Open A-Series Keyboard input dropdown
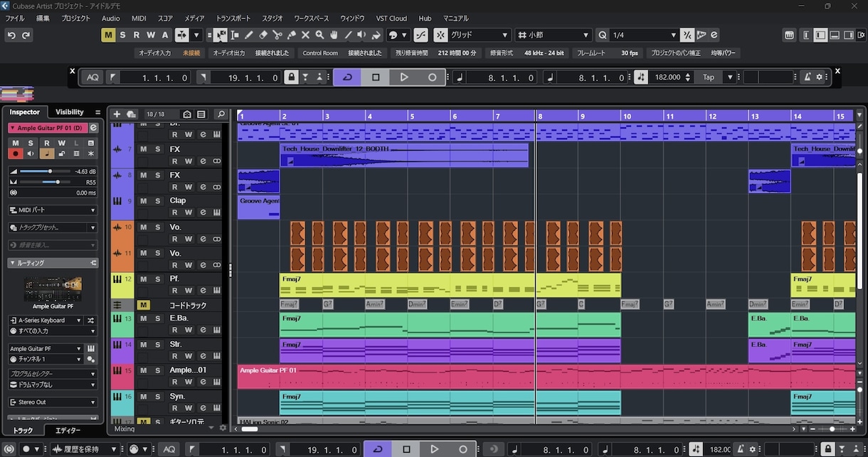 point(46,321)
